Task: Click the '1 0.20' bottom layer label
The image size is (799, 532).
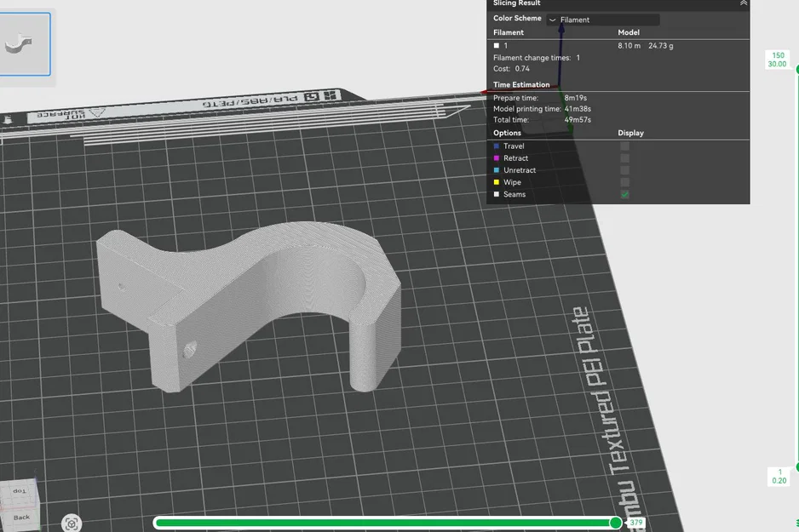Action: (x=779, y=477)
